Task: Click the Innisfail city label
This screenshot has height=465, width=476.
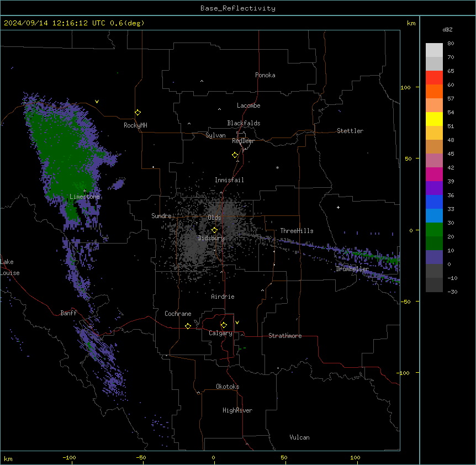Action: tap(229, 180)
